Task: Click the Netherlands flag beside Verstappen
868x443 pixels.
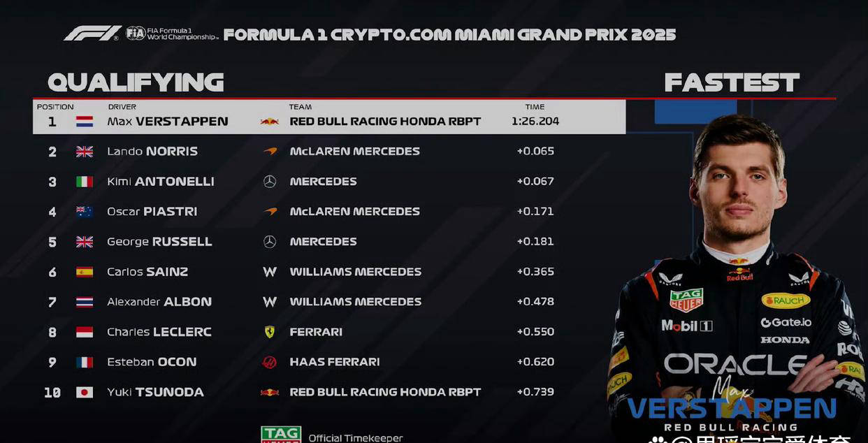Action: tap(85, 122)
